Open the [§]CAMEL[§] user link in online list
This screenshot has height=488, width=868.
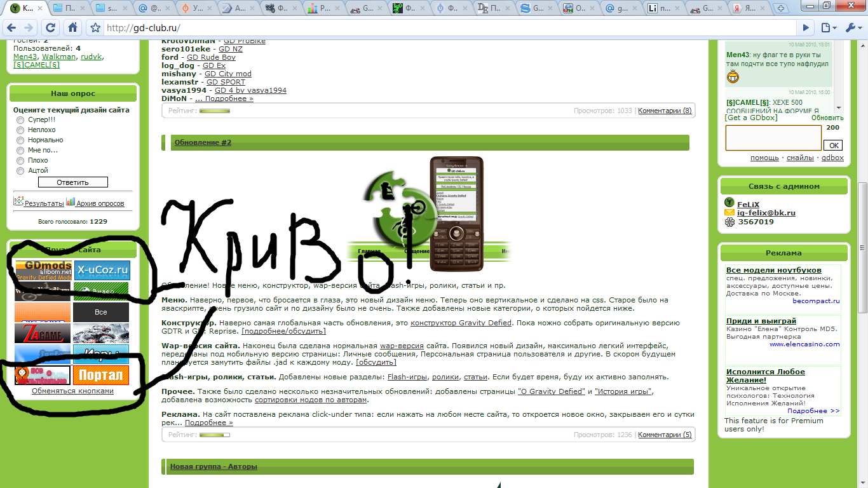pyautogui.click(x=36, y=65)
